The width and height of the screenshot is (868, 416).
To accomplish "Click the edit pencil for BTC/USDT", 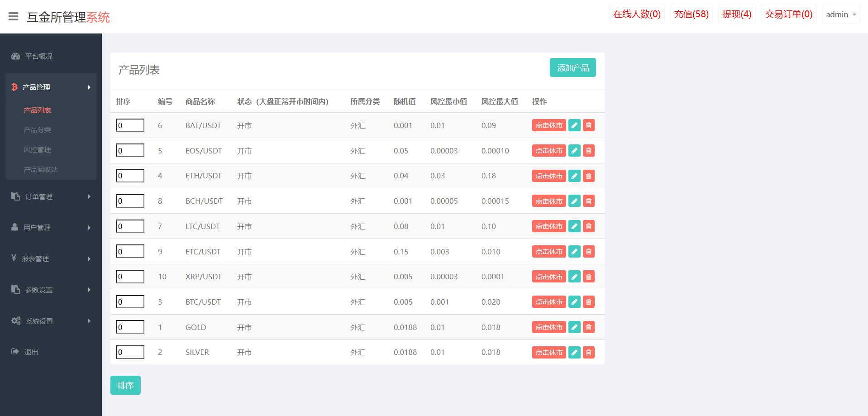I will 574,302.
